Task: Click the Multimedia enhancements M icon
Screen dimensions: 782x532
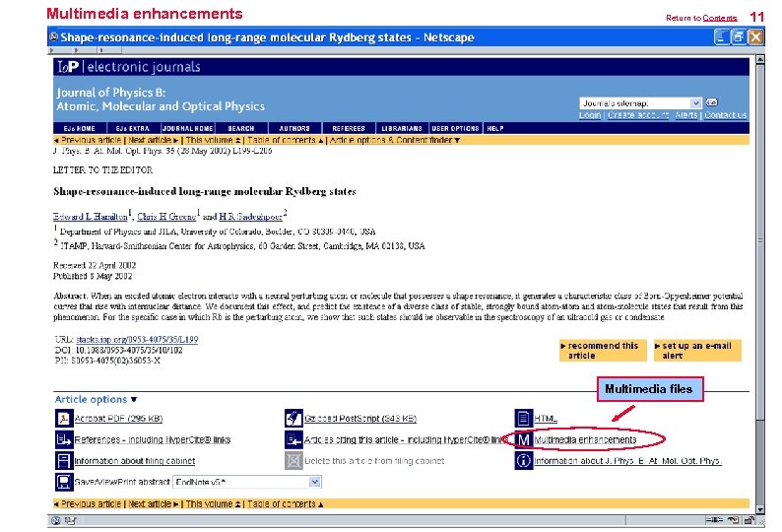Action: coord(523,439)
